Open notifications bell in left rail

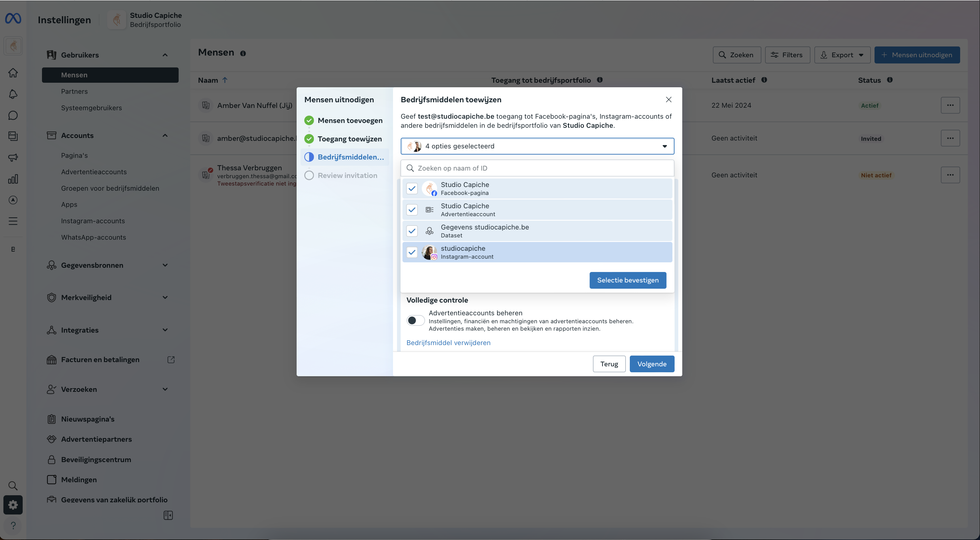[13, 94]
